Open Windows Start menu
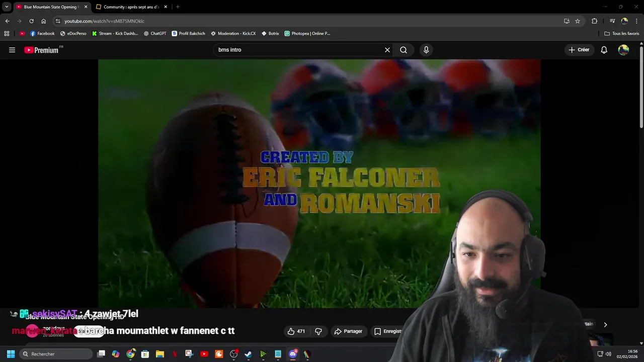Screen dimensions: 644x362 point(11,354)
